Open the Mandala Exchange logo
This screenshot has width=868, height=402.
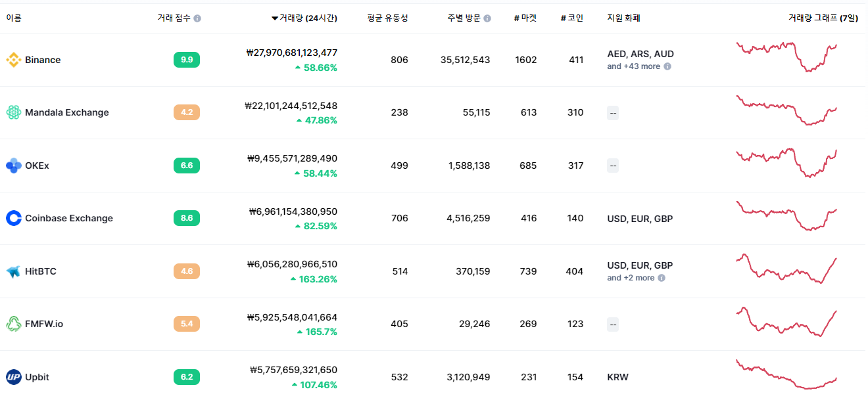tap(14, 113)
